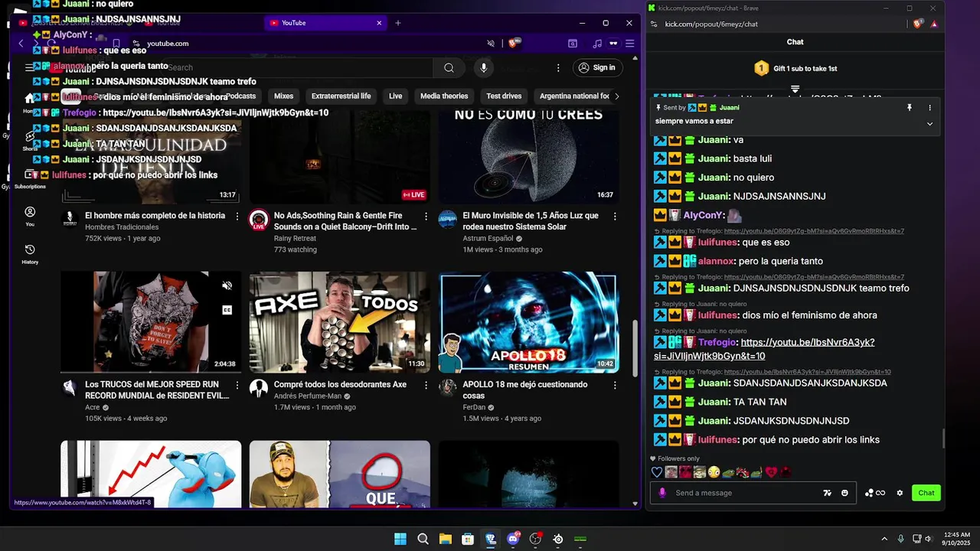Expand more filter chips with right arrow
980x551 pixels.
pyautogui.click(x=617, y=96)
